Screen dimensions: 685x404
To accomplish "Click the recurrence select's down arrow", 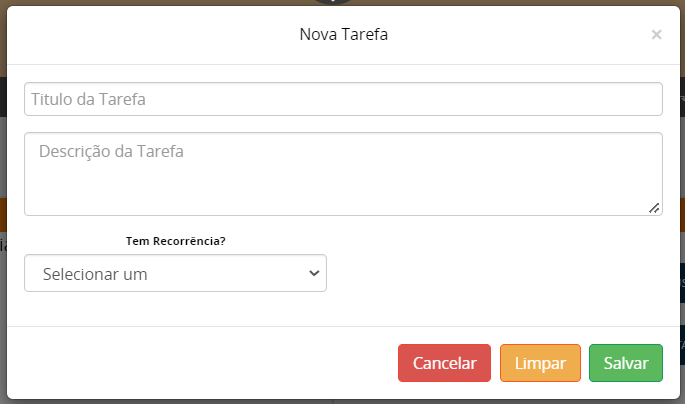I will tap(314, 272).
